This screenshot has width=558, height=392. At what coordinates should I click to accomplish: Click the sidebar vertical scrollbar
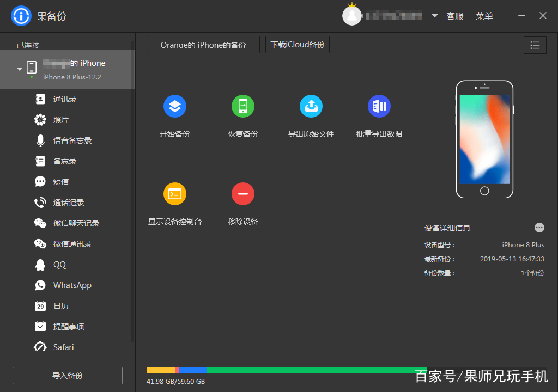click(133, 192)
